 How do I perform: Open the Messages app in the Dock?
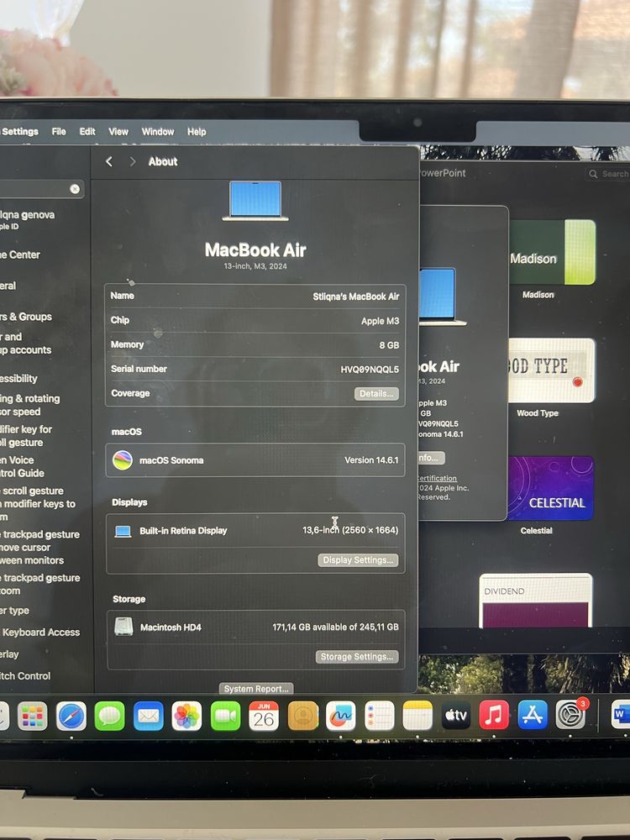coord(109,717)
